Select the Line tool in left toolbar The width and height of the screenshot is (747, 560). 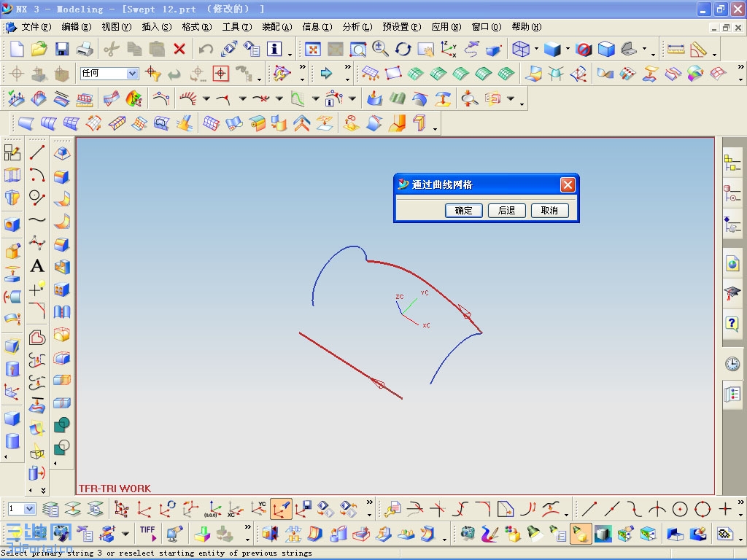coord(37,153)
